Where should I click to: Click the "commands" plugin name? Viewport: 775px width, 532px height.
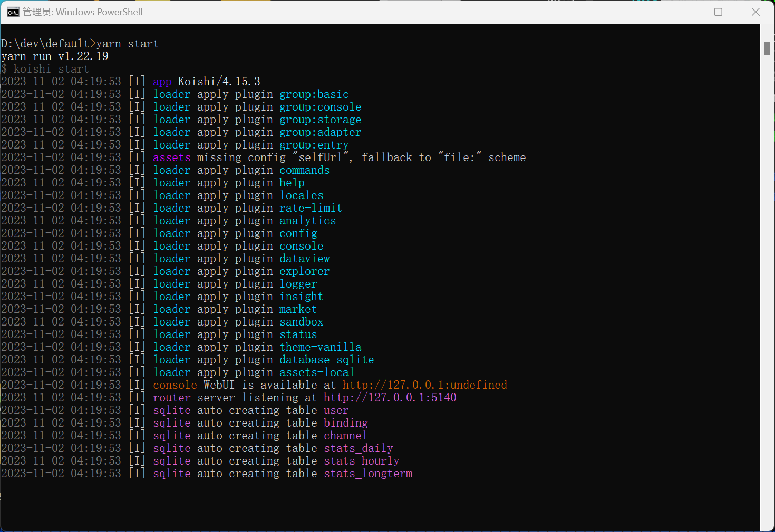305,170
